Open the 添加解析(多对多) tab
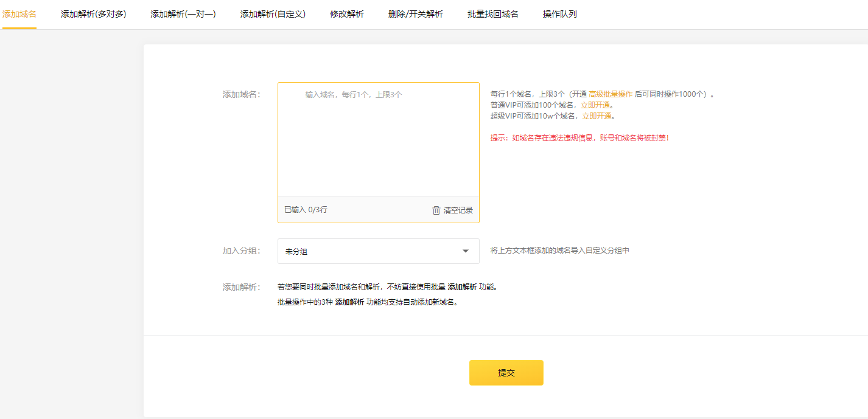 click(x=94, y=14)
